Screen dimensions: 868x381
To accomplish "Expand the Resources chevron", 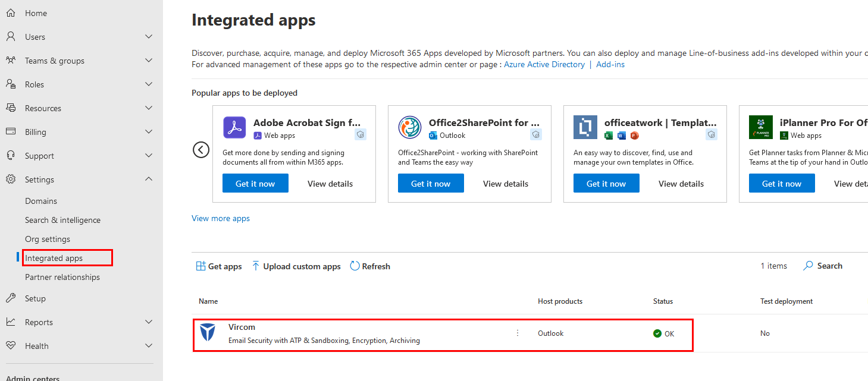I will (x=149, y=108).
